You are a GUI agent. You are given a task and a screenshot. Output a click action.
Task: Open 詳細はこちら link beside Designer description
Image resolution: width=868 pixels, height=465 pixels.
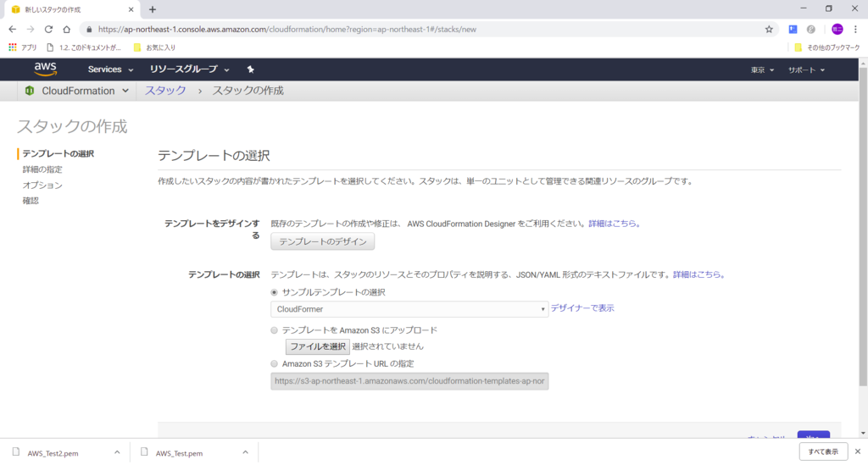[x=614, y=224]
